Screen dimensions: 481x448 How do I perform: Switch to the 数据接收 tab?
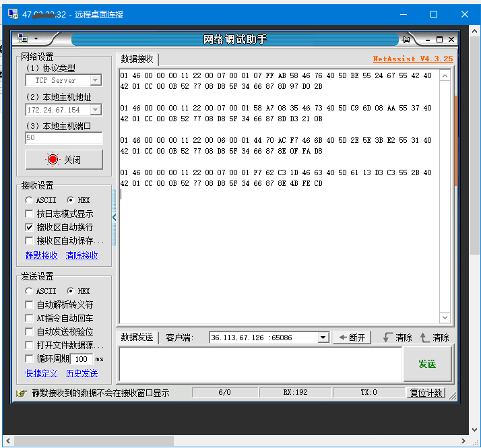click(137, 59)
